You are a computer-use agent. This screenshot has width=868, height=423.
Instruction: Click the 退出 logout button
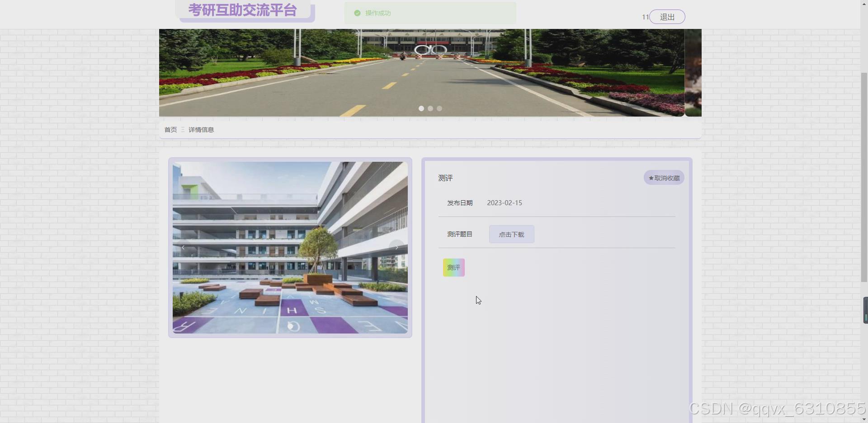(x=667, y=17)
